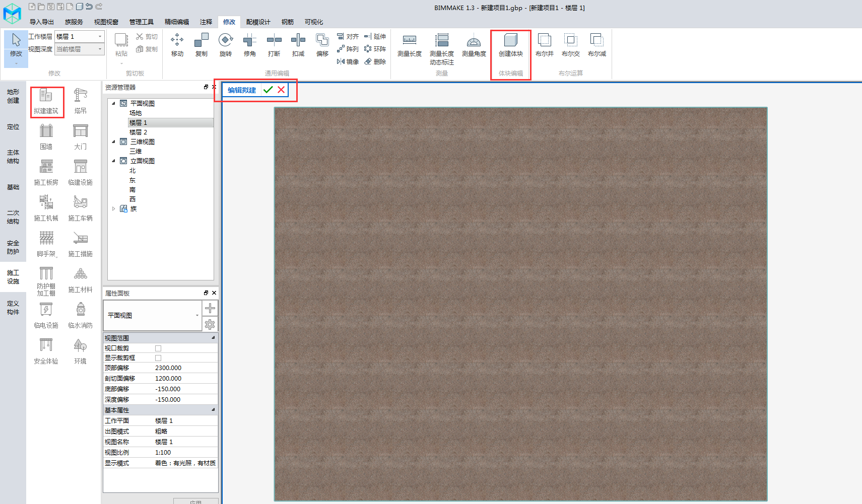Select the 施工材料 tool
Viewport: 862px width, 504px height.
coord(81,280)
